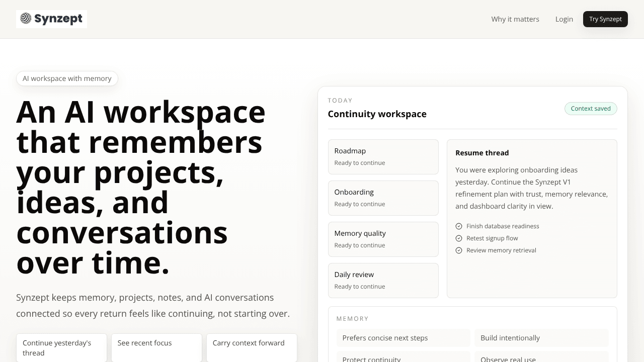The image size is (644, 362).
Task: Open the Login link
Action: pos(564,19)
